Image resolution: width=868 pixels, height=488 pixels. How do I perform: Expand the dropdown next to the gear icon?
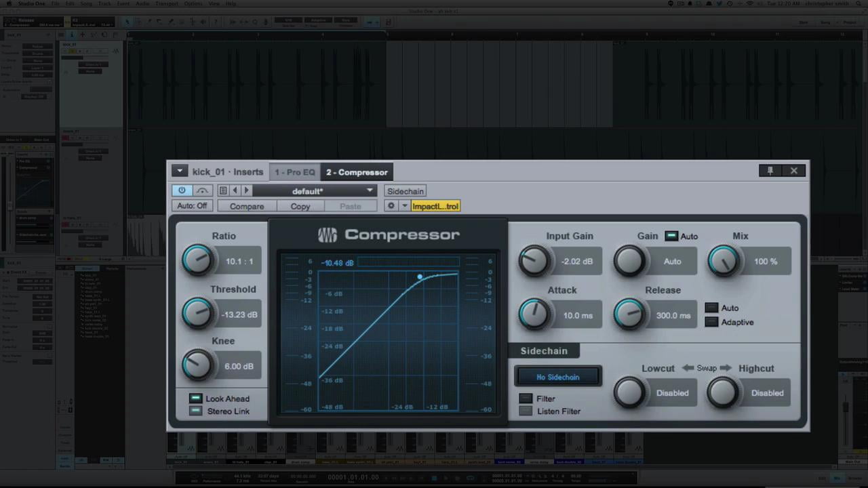(404, 206)
